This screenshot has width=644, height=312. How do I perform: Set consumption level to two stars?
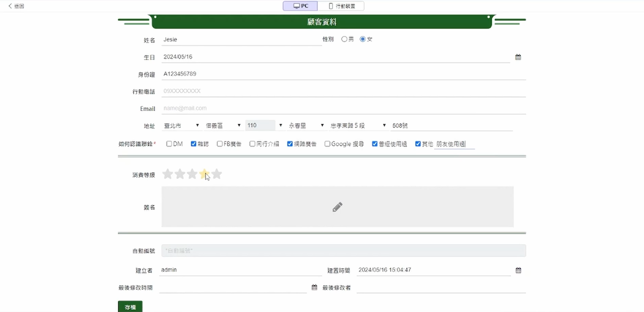(x=180, y=174)
